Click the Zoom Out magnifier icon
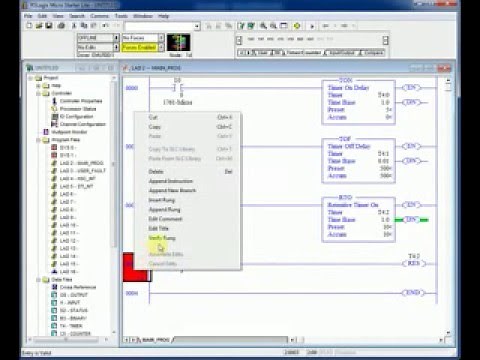 point(273,26)
